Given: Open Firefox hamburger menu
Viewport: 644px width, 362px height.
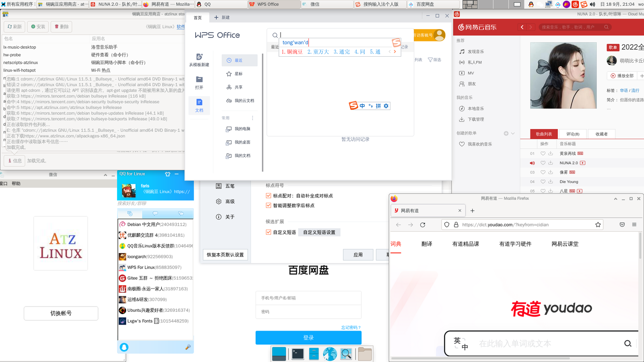Looking at the screenshot, I should [634, 225].
